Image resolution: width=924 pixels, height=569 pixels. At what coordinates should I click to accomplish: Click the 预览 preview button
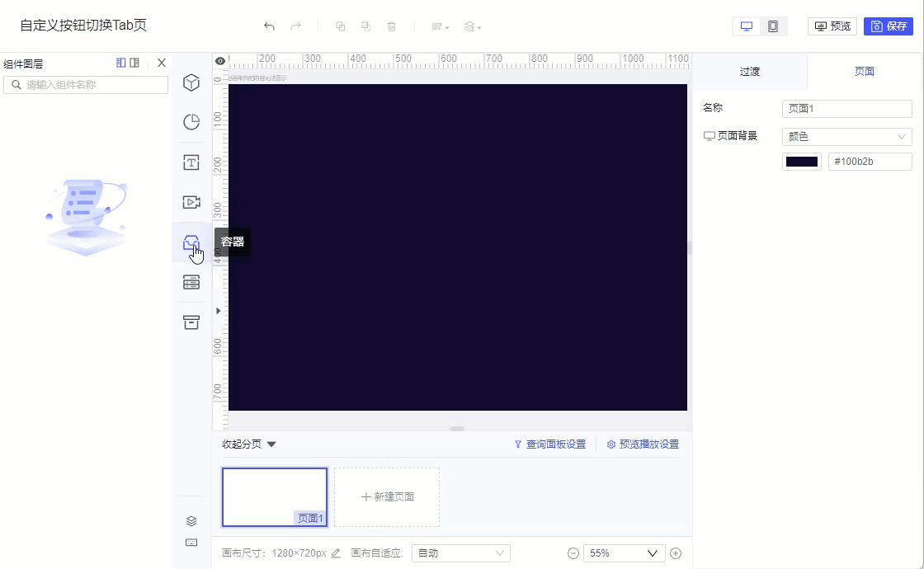832,26
